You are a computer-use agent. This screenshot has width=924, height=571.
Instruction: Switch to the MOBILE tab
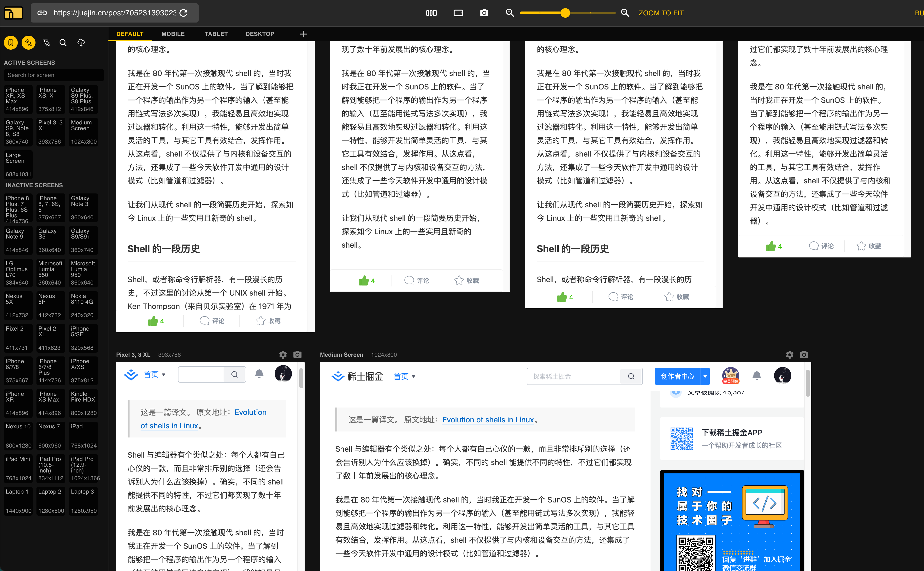pos(173,34)
